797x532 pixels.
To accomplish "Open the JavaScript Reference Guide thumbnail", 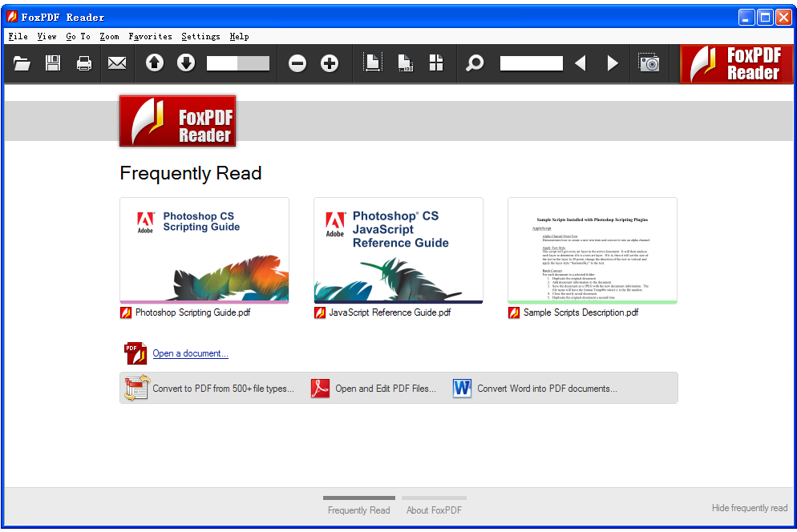I will click(398, 250).
